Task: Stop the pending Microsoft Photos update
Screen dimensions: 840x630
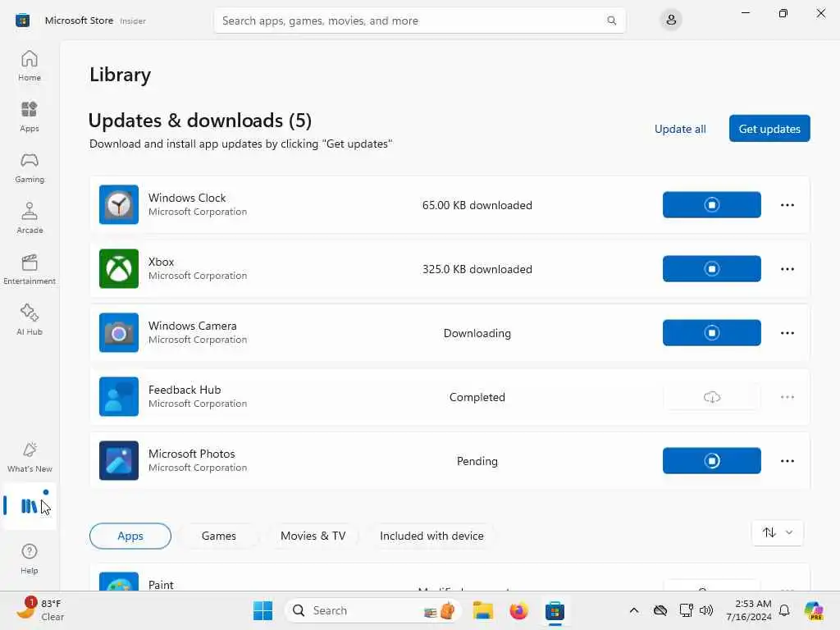Action: pyautogui.click(x=711, y=461)
